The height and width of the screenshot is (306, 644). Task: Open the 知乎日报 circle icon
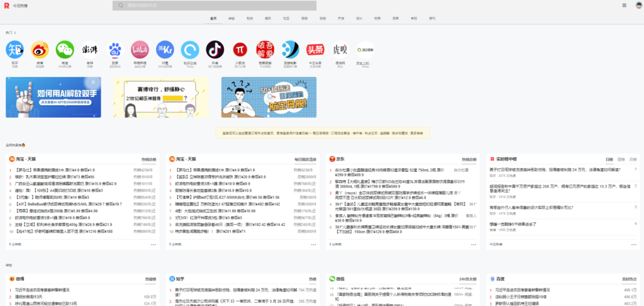[190, 50]
